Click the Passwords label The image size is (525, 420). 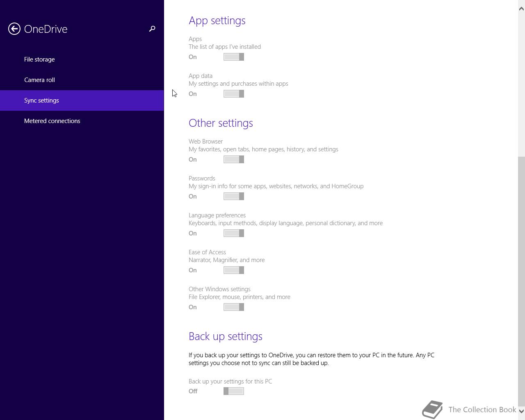point(202,178)
